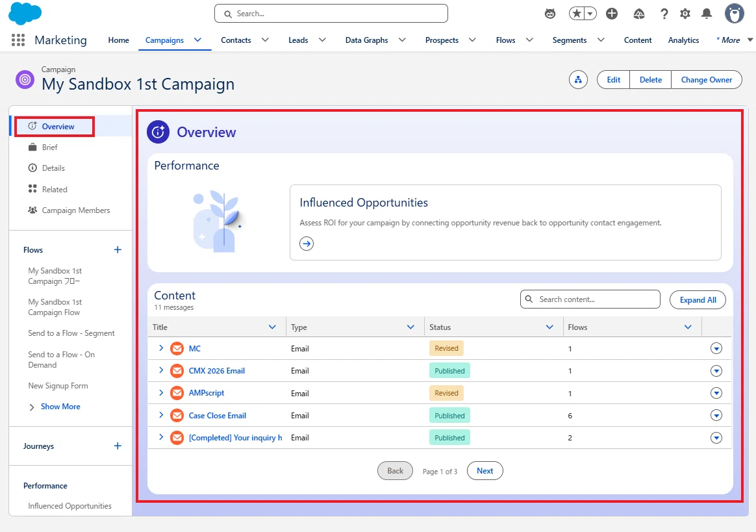Add a new flow with plus icon

(x=118, y=250)
